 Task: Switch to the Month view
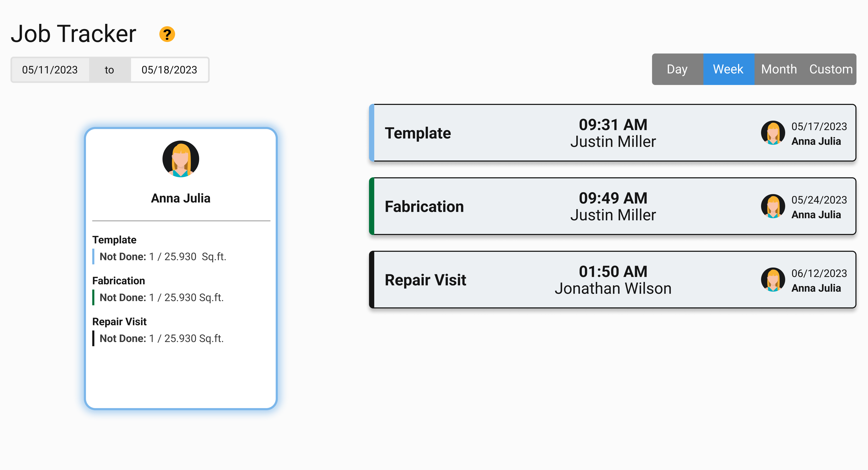pos(779,69)
